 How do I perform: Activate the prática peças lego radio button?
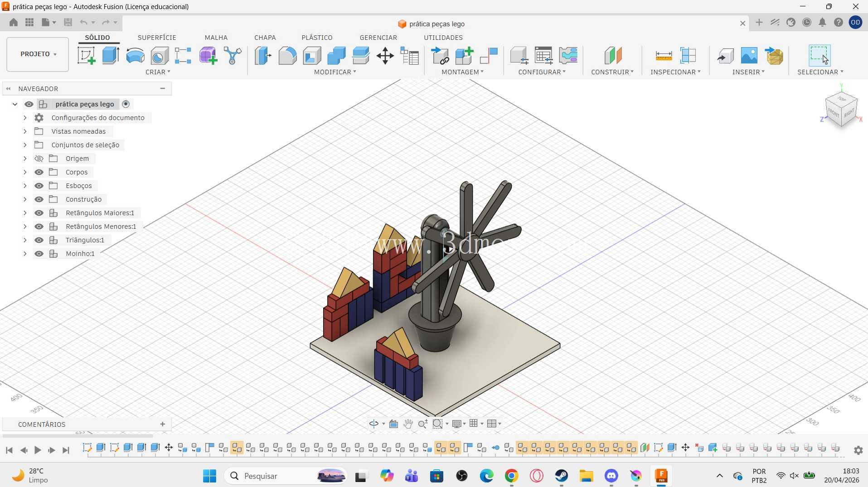126,104
